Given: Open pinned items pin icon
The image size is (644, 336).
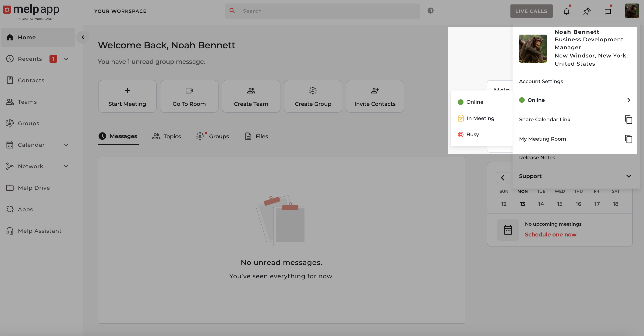Looking at the screenshot, I should (x=587, y=11).
